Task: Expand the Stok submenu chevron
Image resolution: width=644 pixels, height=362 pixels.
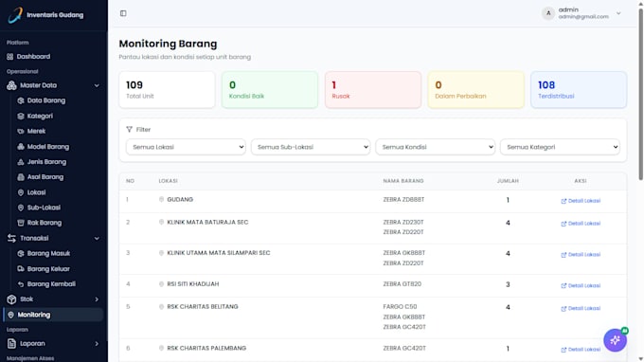Action: pyautogui.click(x=97, y=299)
